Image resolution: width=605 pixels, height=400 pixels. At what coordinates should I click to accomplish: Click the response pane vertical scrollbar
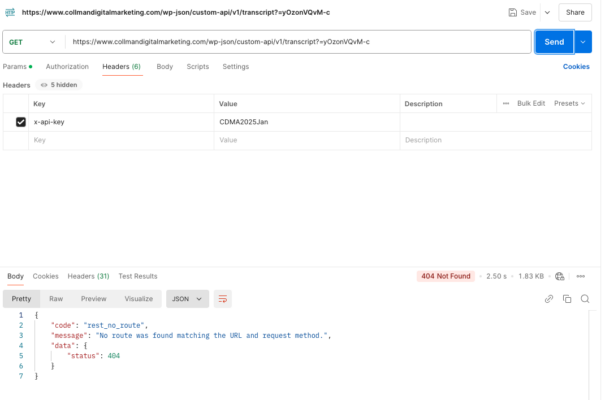pos(589,355)
